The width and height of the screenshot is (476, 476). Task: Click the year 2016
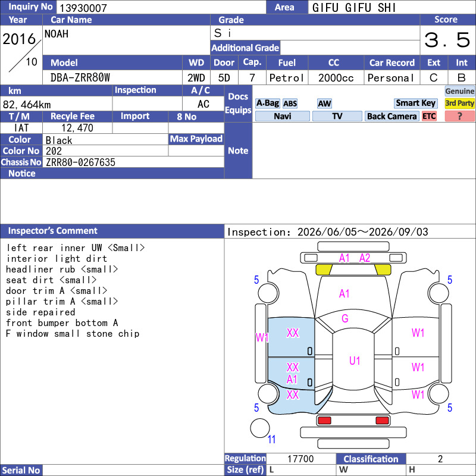pos(19,39)
